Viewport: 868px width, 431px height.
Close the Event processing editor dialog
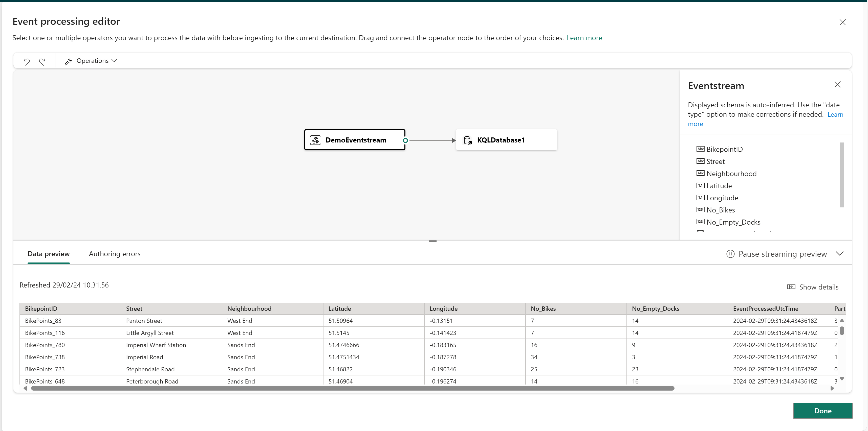(x=842, y=22)
